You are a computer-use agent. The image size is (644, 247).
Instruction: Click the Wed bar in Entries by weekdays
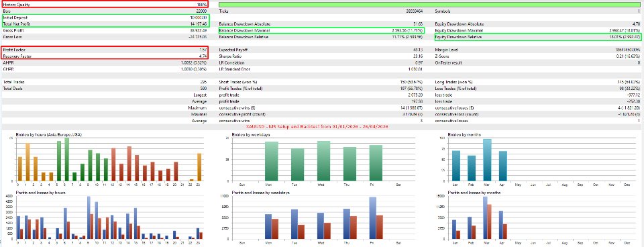[323, 161]
